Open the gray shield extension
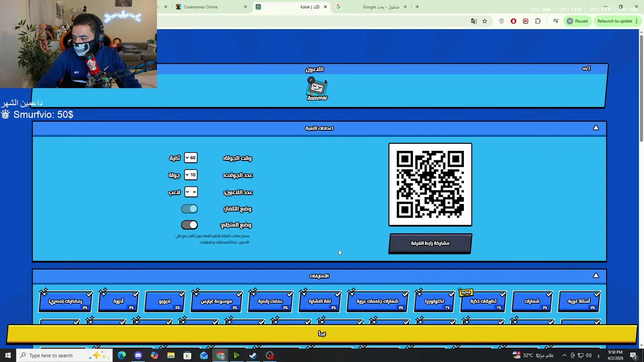 pos(501,21)
